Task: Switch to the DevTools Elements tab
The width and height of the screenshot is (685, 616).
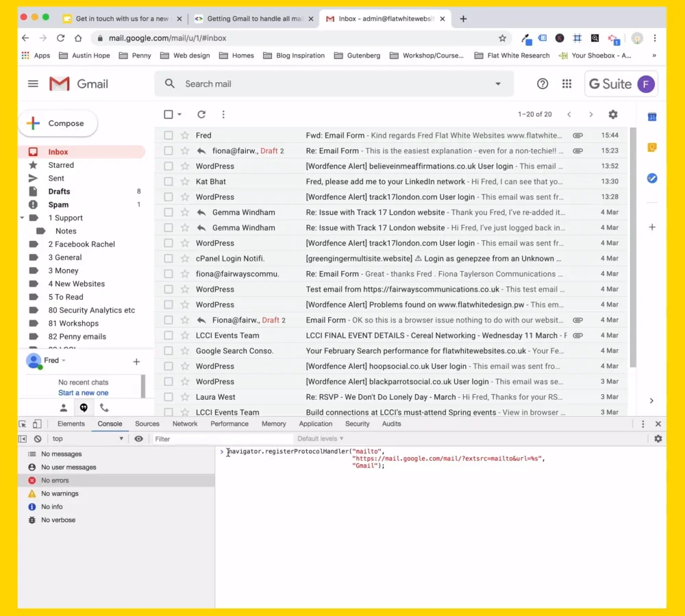Action: 71,424
